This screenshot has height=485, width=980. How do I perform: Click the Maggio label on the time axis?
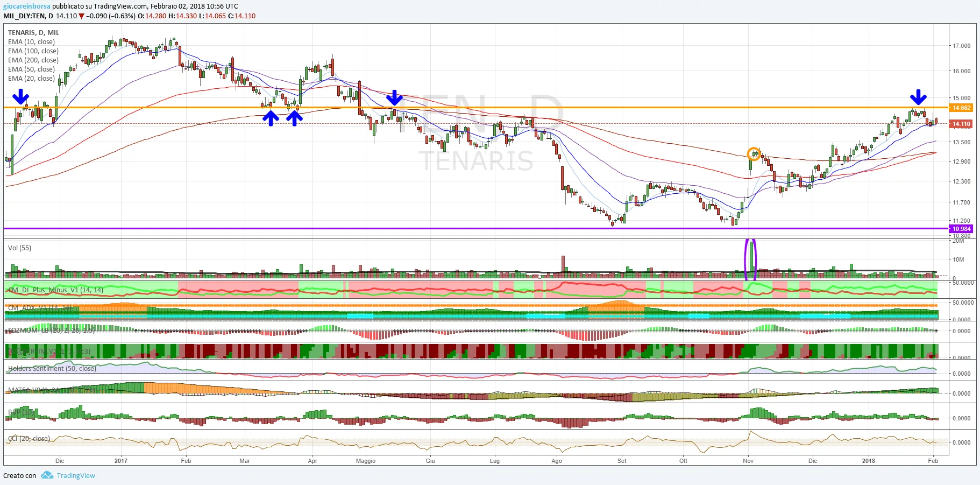[x=366, y=461]
